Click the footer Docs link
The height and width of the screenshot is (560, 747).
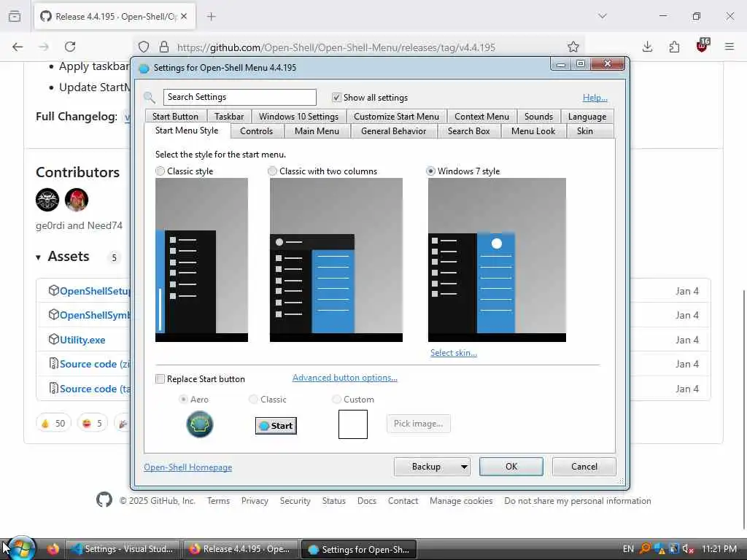pyautogui.click(x=367, y=501)
